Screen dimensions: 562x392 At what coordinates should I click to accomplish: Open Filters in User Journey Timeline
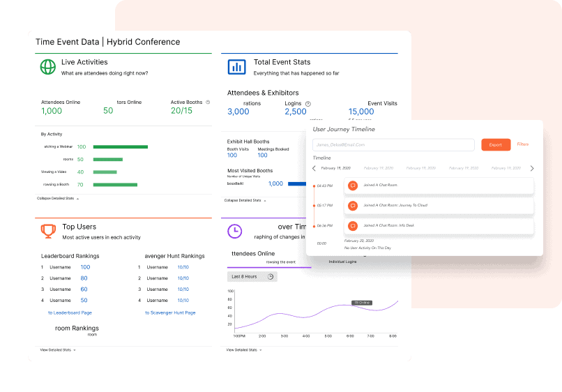pyautogui.click(x=522, y=144)
